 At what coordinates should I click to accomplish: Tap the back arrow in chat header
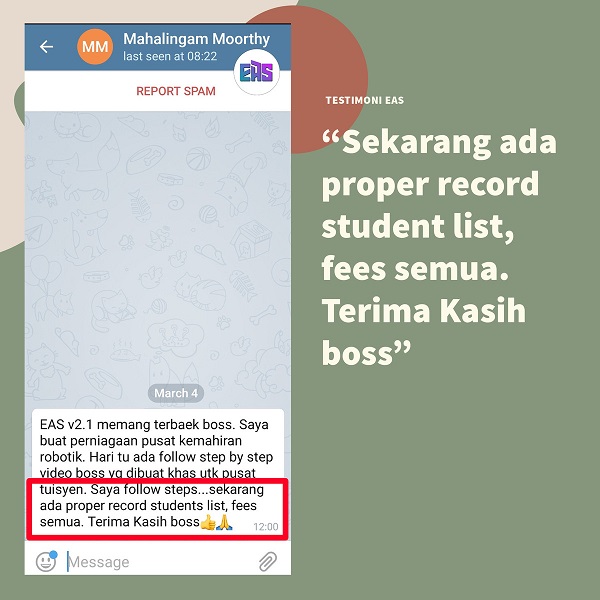46,47
